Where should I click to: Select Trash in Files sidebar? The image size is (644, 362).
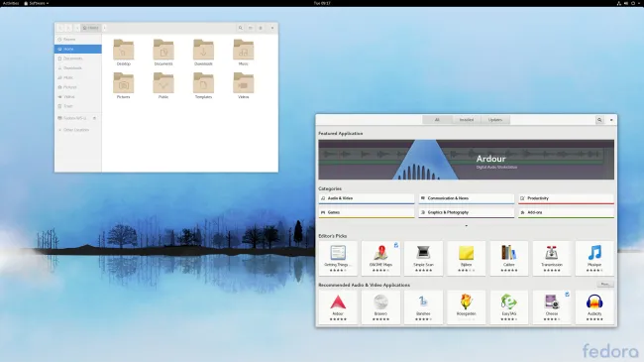[78, 106]
